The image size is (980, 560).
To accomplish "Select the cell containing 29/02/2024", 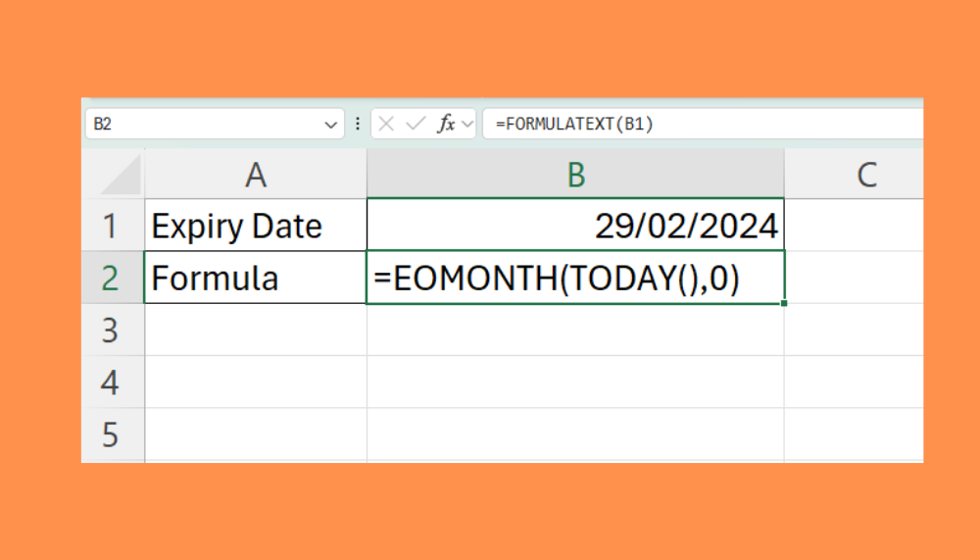I will tap(576, 227).
